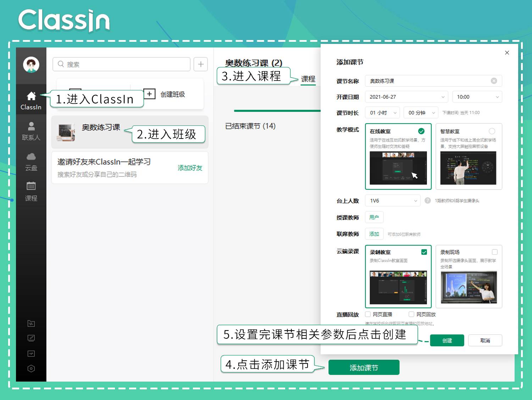Click the 创建 button
The height and width of the screenshot is (400, 532).
click(x=447, y=340)
